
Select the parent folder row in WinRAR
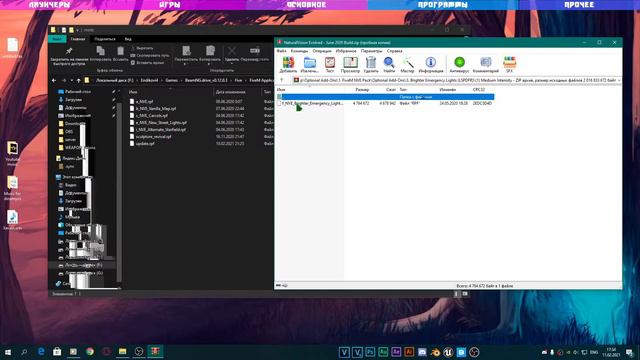pos(385,97)
